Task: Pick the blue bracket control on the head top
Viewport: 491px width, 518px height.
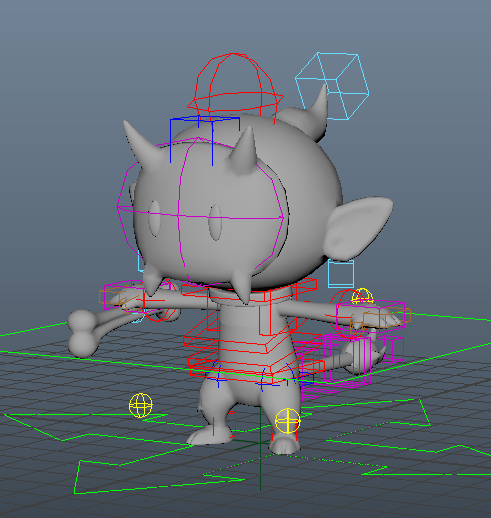Action: coord(205,140)
